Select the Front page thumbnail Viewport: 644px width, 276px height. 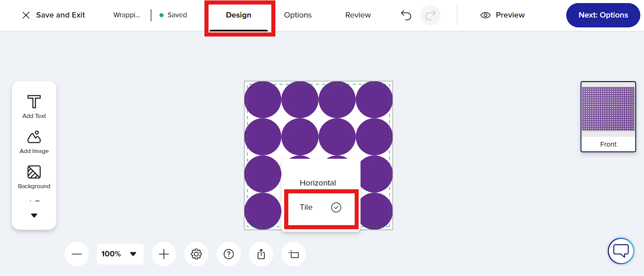pos(608,117)
